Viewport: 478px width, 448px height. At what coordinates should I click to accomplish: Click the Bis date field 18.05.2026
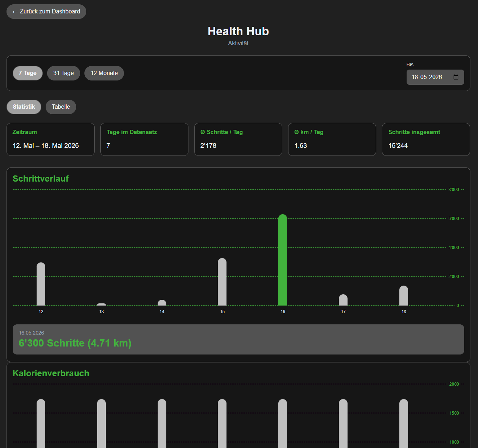(435, 77)
